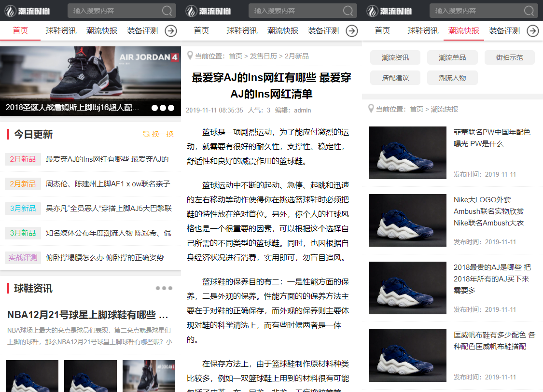
Task: Open 装备评测 tab in the left panel
Action: tap(142, 31)
